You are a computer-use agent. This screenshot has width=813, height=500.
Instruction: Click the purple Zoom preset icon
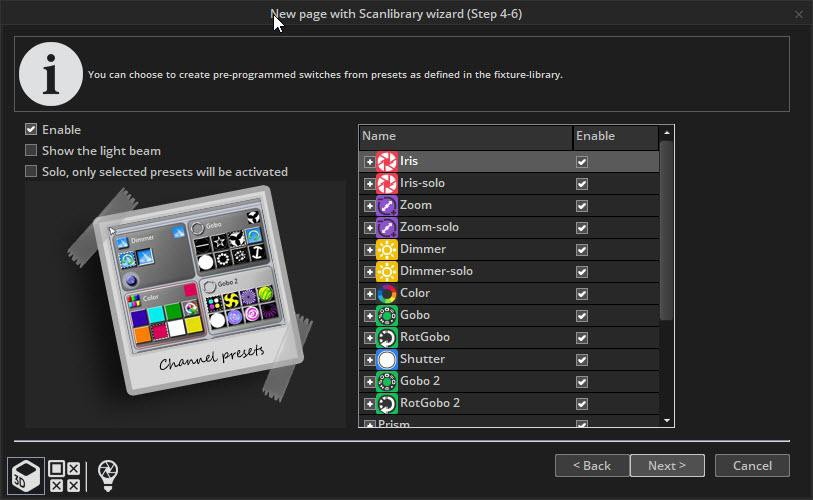point(387,205)
